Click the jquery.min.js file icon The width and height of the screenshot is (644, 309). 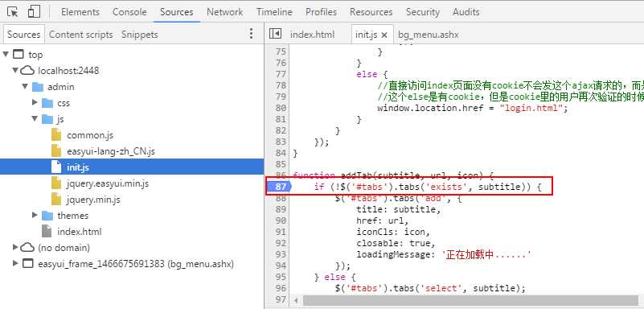[56, 200]
